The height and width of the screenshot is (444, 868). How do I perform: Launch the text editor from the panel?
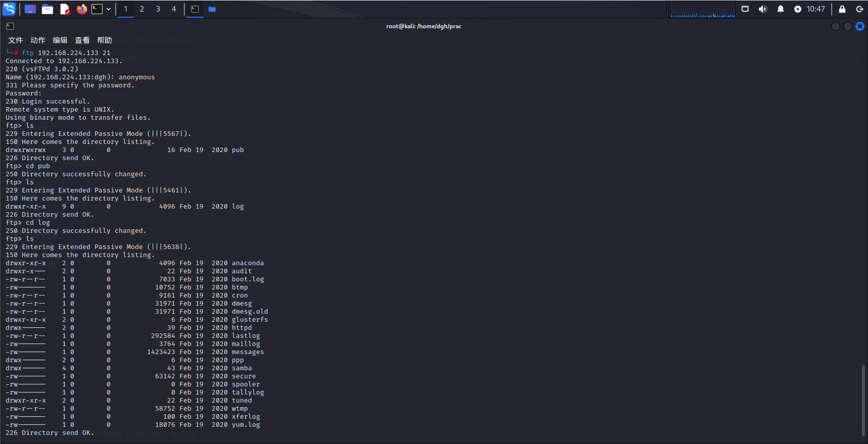65,9
